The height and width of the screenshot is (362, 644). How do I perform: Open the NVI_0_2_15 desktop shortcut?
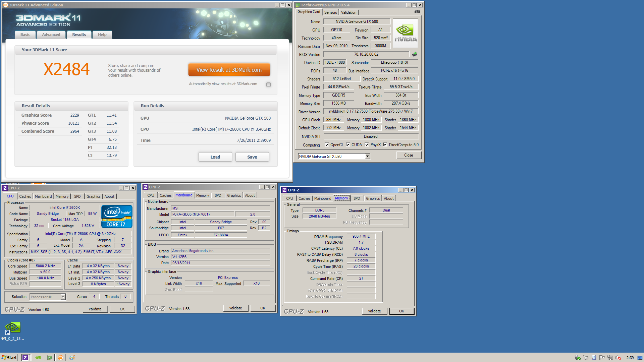tap(12, 331)
